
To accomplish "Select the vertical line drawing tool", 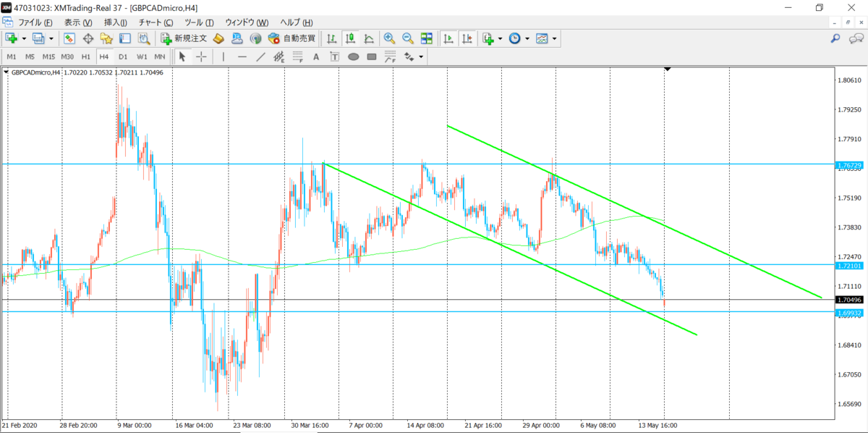I will [224, 56].
